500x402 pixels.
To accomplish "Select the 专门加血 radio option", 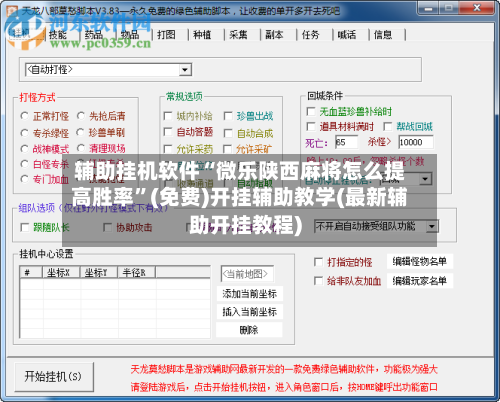I will pos(24,179).
